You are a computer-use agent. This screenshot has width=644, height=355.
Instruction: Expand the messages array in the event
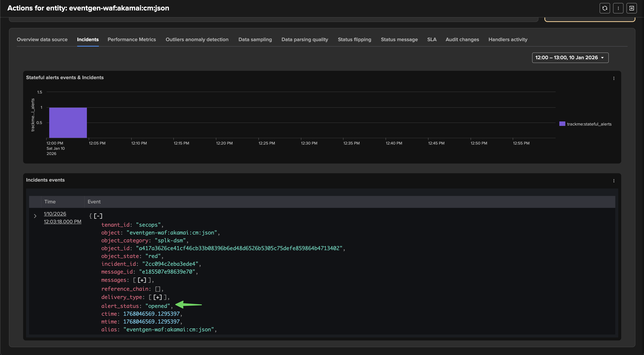pyautogui.click(x=142, y=280)
